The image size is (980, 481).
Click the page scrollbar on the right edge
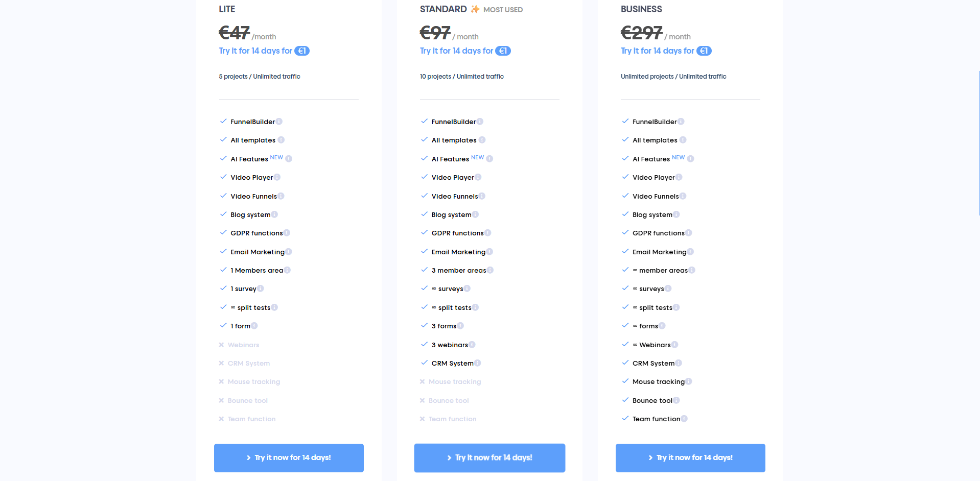[978, 143]
